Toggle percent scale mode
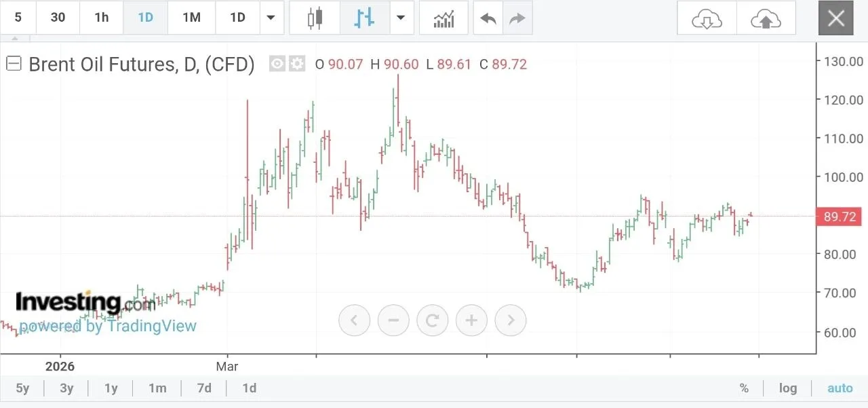This screenshot has width=868, height=408. pyautogui.click(x=744, y=388)
